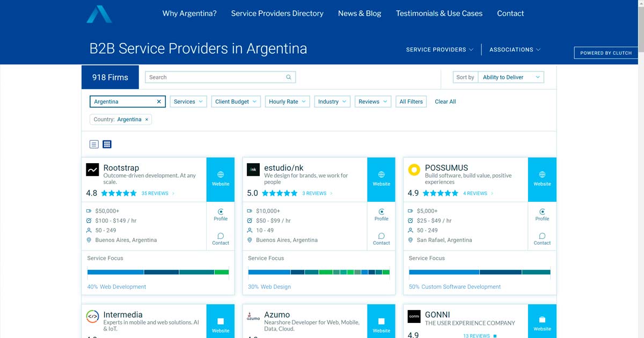Open Azumo website button
The image size is (644, 338).
tap(382, 321)
